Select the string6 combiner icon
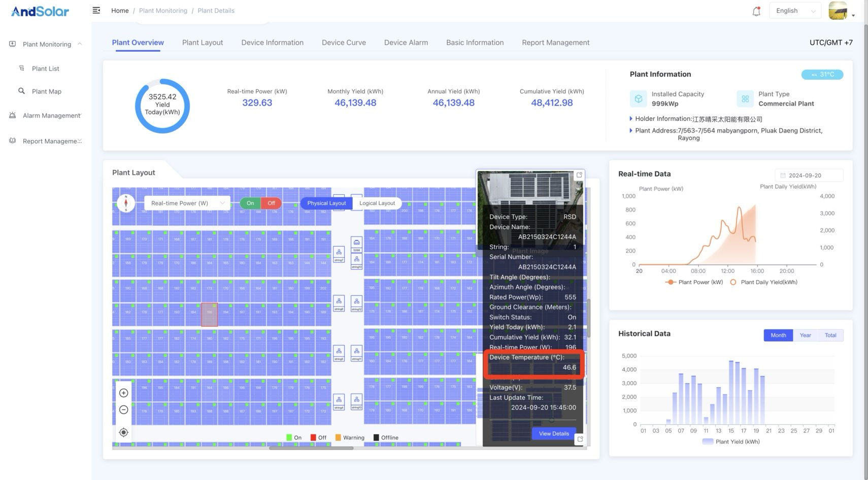The height and width of the screenshot is (480, 868). click(339, 303)
